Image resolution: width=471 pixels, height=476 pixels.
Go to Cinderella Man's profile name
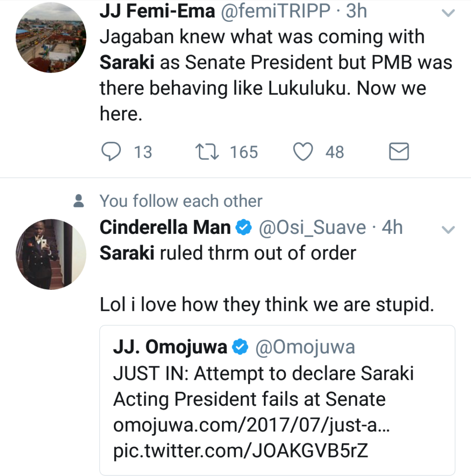(165, 228)
